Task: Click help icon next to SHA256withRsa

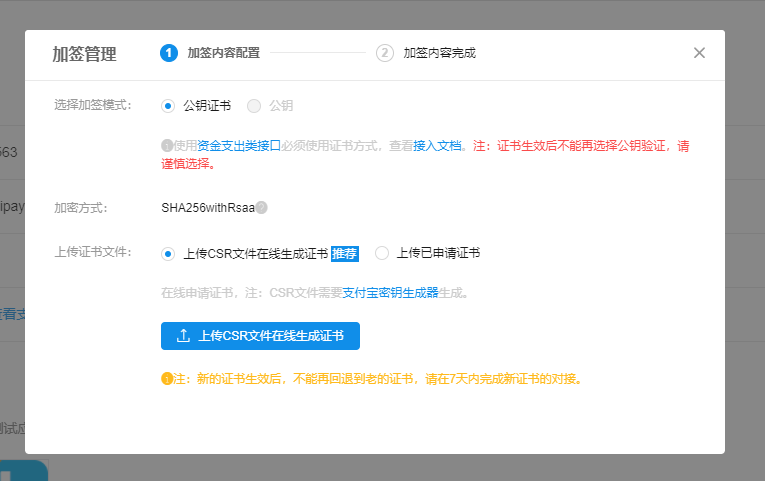Action: coord(261,208)
